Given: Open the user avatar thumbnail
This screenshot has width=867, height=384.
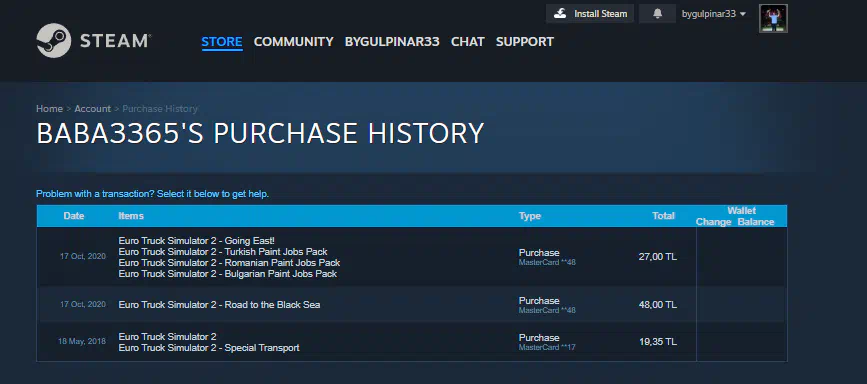Looking at the screenshot, I should (x=773, y=18).
